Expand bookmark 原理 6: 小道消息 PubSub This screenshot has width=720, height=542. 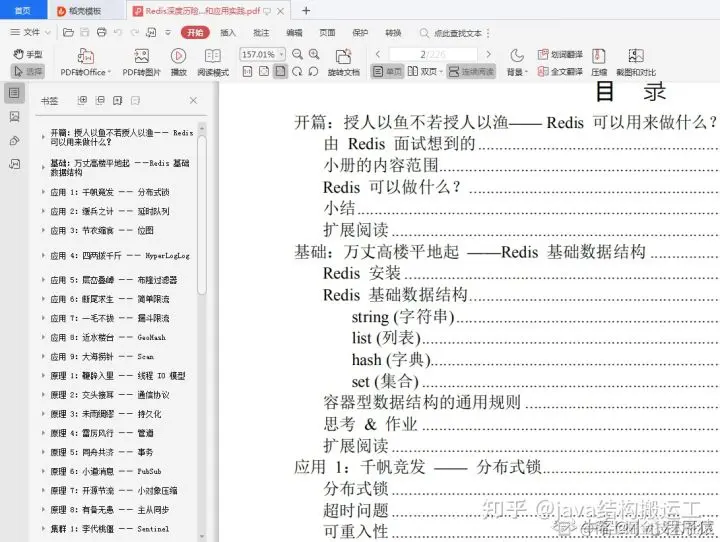(43, 471)
